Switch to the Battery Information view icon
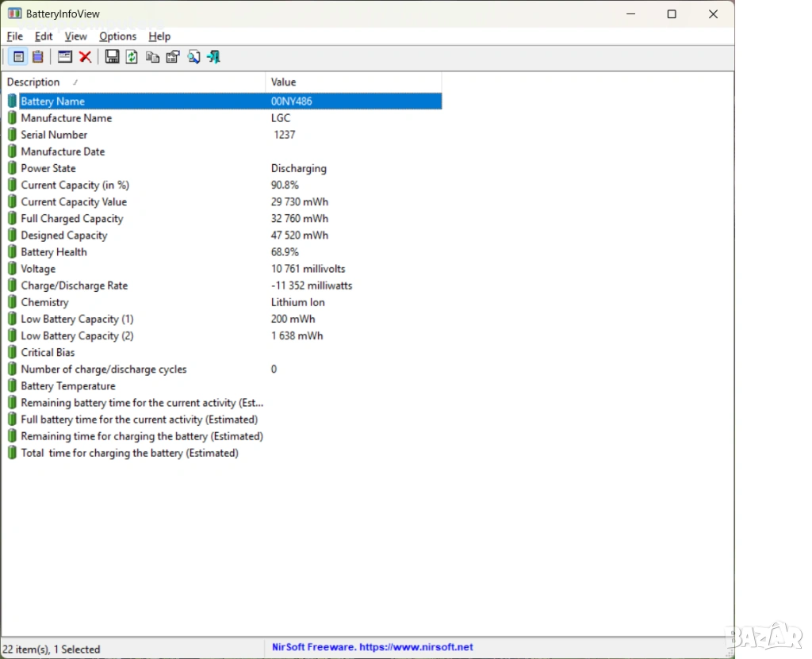The image size is (812, 659). (x=18, y=56)
